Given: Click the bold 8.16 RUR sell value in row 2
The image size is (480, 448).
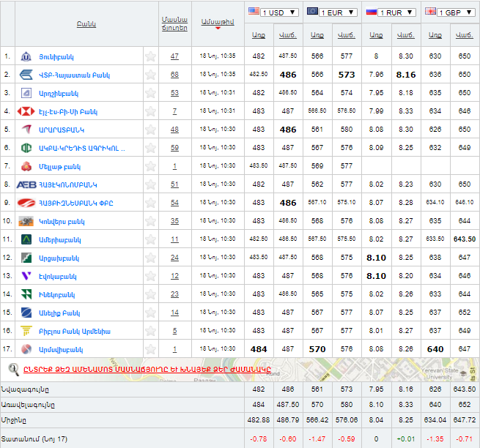Looking at the screenshot, I should click(x=406, y=75).
